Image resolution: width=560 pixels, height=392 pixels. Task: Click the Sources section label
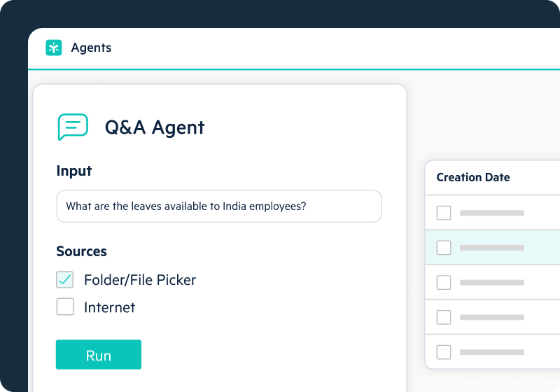[x=81, y=251]
